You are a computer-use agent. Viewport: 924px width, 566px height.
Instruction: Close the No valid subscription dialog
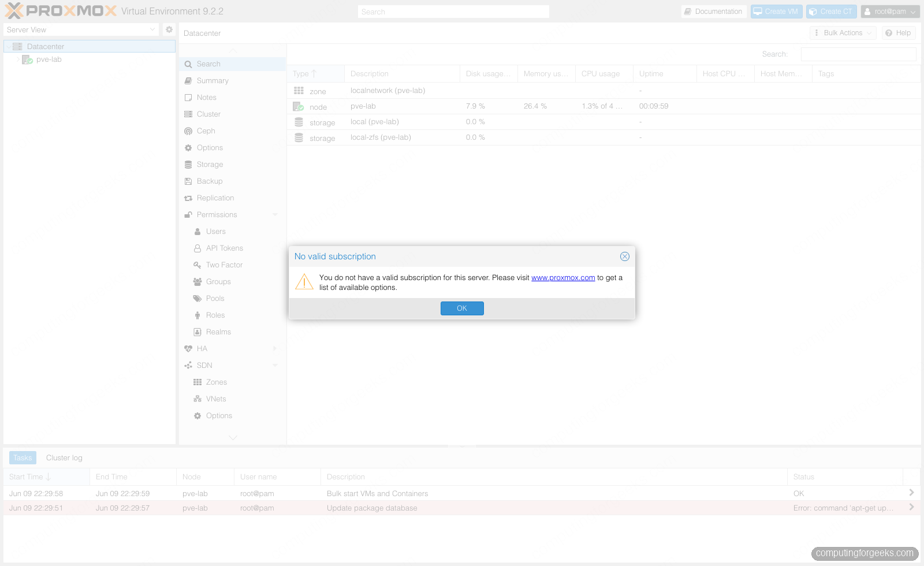(625, 256)
